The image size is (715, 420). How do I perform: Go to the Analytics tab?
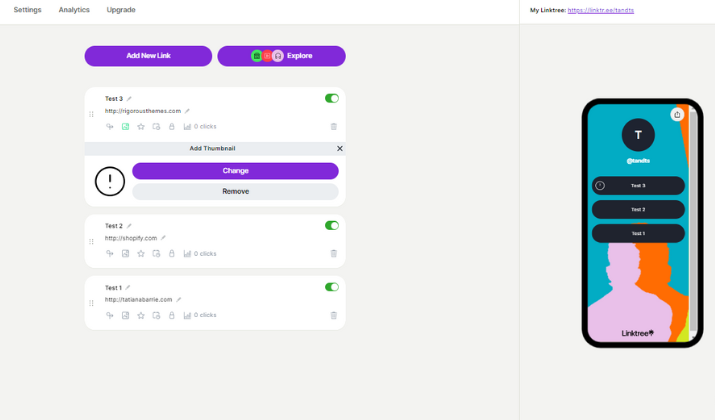[74, 10]
